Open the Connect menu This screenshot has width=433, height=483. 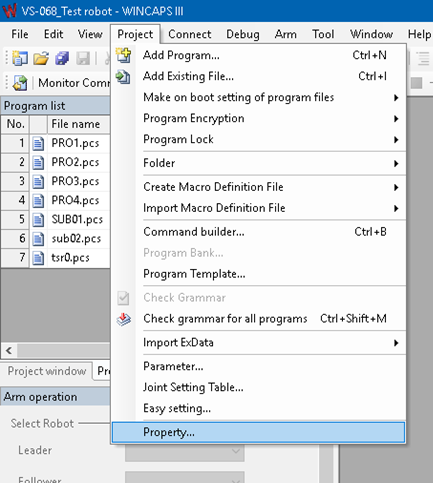pos(189,34)
